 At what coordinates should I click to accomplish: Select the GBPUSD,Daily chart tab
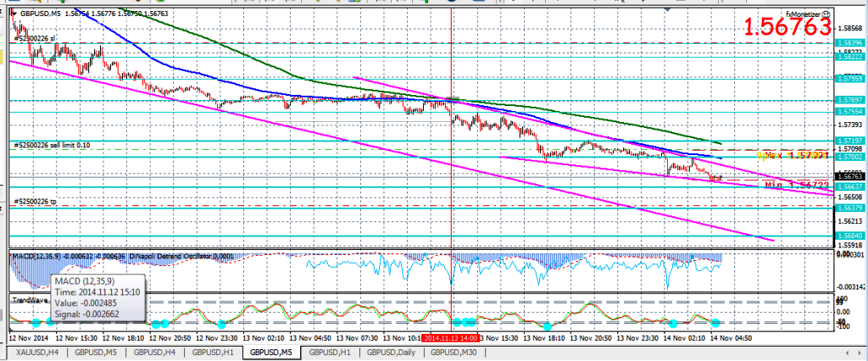391,353
